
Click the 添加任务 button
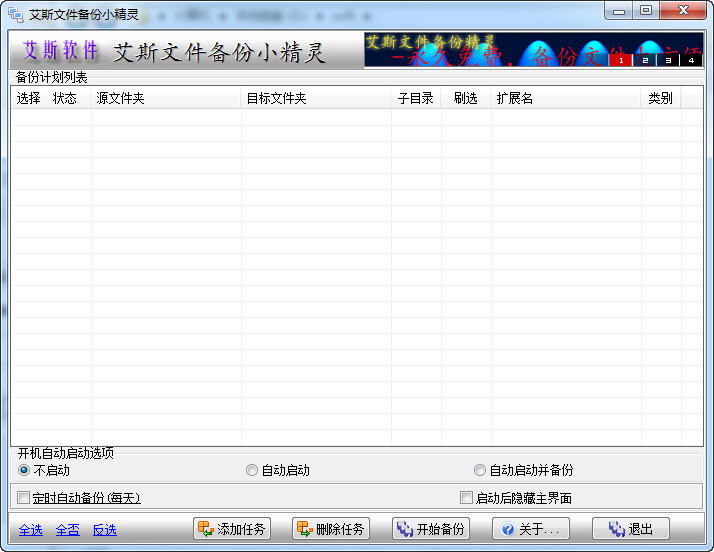pos(232,529)
